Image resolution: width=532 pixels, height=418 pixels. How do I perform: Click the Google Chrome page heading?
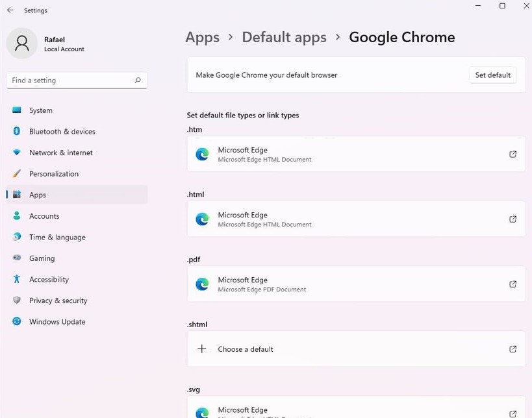(402, 37)
